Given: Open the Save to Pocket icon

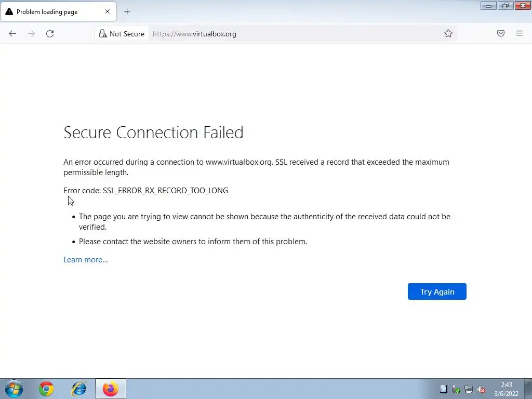Looking at the screenshot, I should [501, 34].
